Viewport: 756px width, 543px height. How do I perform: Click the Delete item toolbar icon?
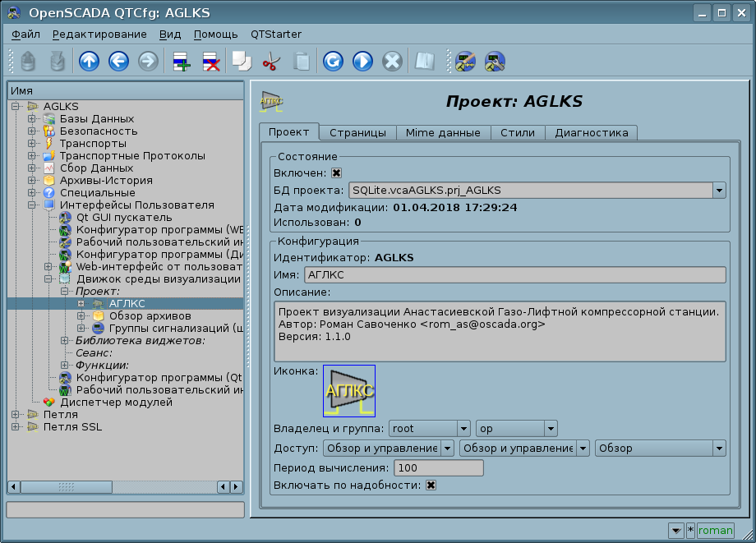pos(211,62)
